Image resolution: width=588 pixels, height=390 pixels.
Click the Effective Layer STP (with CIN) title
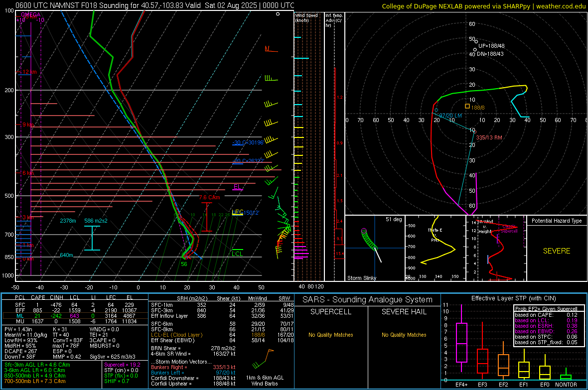pos(513,298)
